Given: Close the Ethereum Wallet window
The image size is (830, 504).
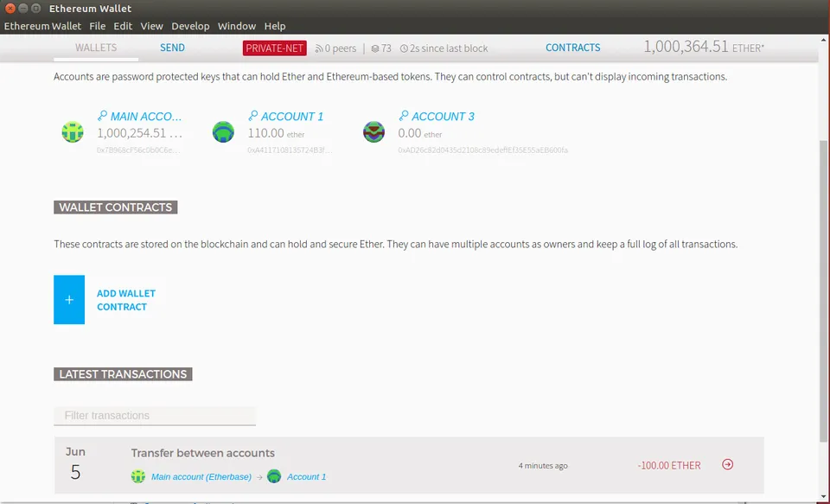Looking at the screenshot, I should (x=10, y=8).
